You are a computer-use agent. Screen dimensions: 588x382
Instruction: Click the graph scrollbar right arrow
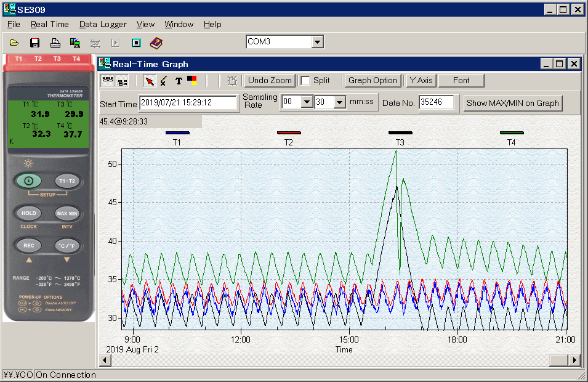574,360
